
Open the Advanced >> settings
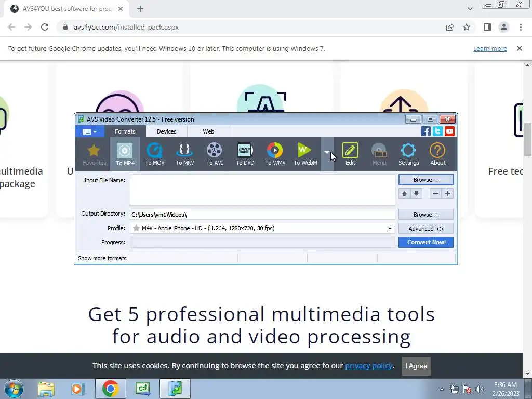[x=425, y=229]
